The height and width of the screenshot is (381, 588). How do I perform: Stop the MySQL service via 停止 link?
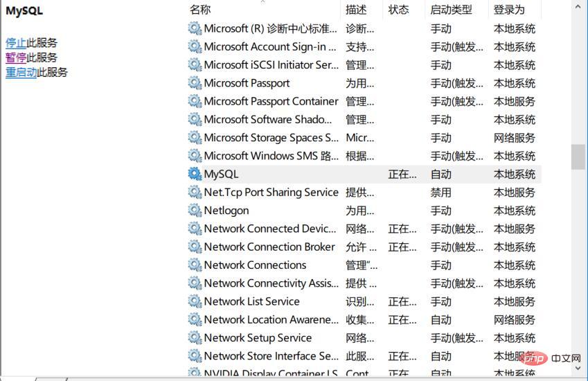click(x=16, y=43)
